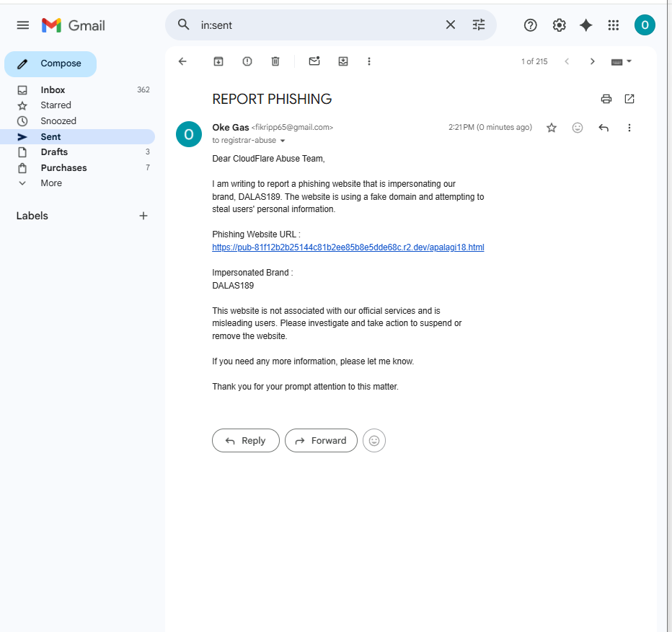The height and width of the screenshot is (632, 672).
Task: Open email in new window
Action: pos(629,99)
